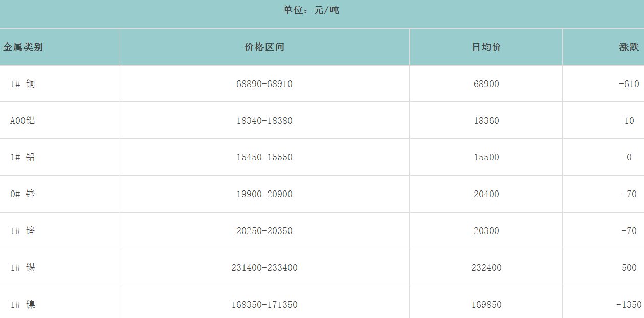Click the 0# 锌 metal name
This screenshot has width=644, height=318.
(23, 194)
